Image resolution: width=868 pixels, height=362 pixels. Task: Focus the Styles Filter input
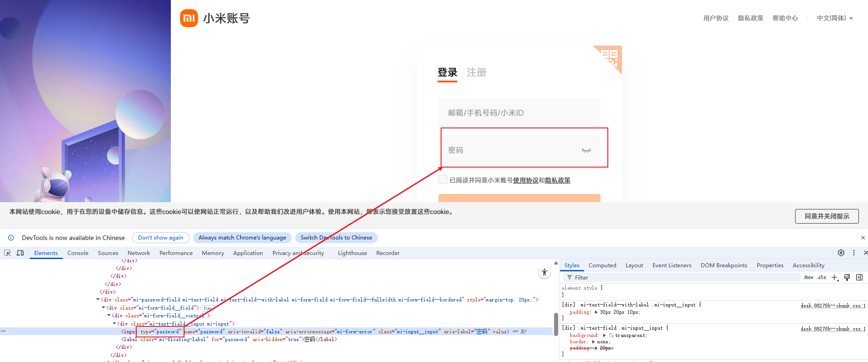click(x=681, y=277)
